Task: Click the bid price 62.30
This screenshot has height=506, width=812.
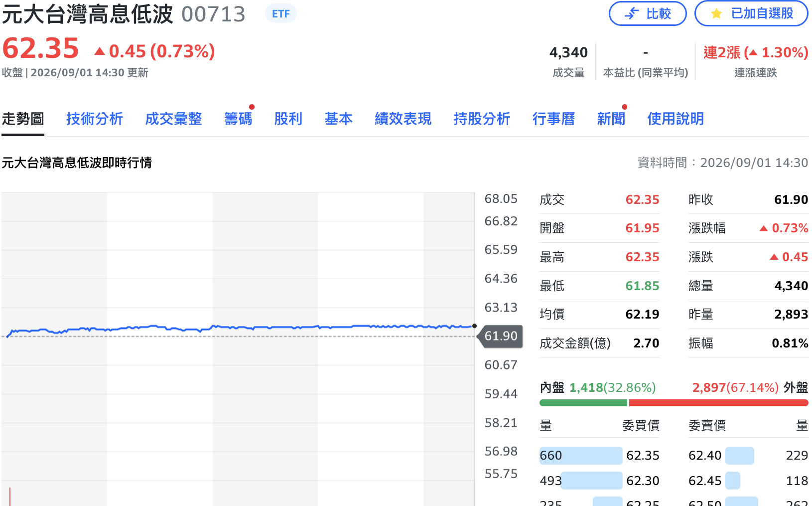Action: coord(643,481)
